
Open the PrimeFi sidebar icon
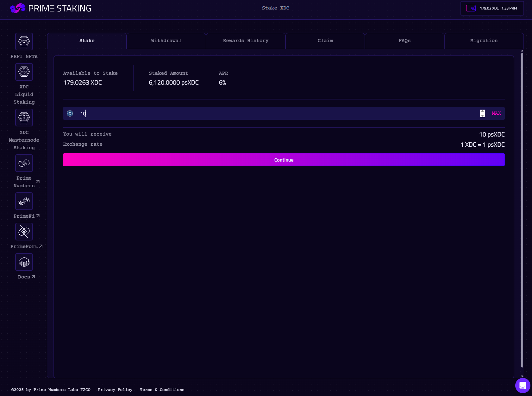24,201
